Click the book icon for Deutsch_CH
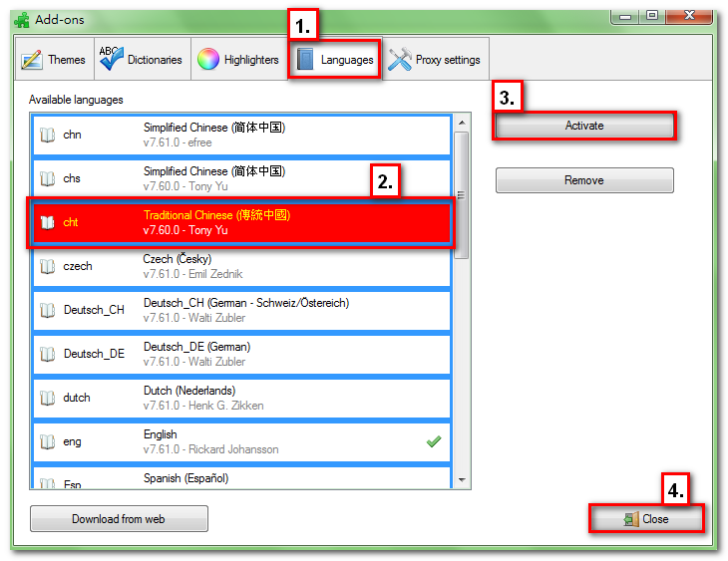Image resolution: width=728 pixels, height=561 pixels. pos(47,311)
